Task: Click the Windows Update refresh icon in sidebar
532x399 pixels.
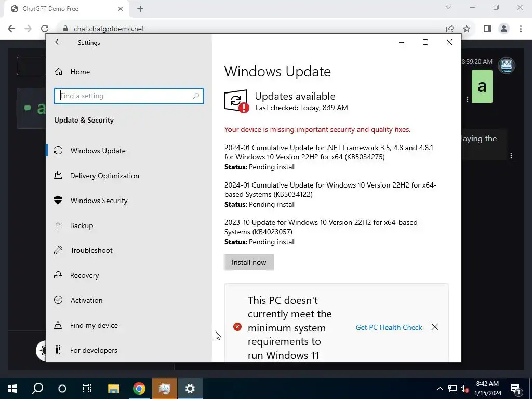Action: [x=58, y=150]
